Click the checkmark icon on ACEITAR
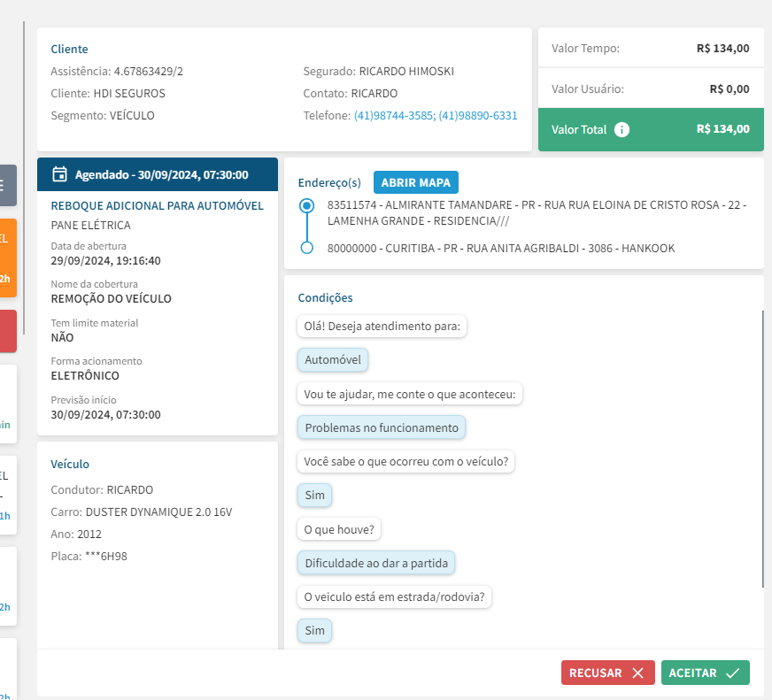This screenshot has height=700, width=772. (x=732, y=673)
